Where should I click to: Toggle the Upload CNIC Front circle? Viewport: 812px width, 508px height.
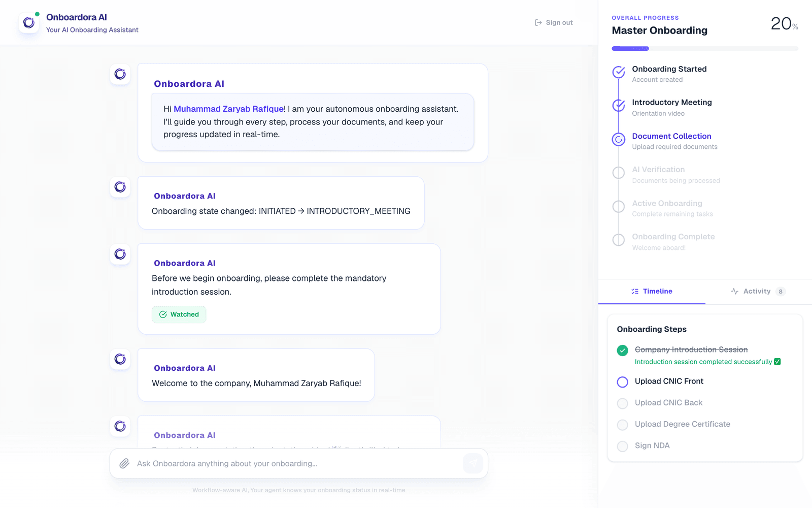point(623,382)
